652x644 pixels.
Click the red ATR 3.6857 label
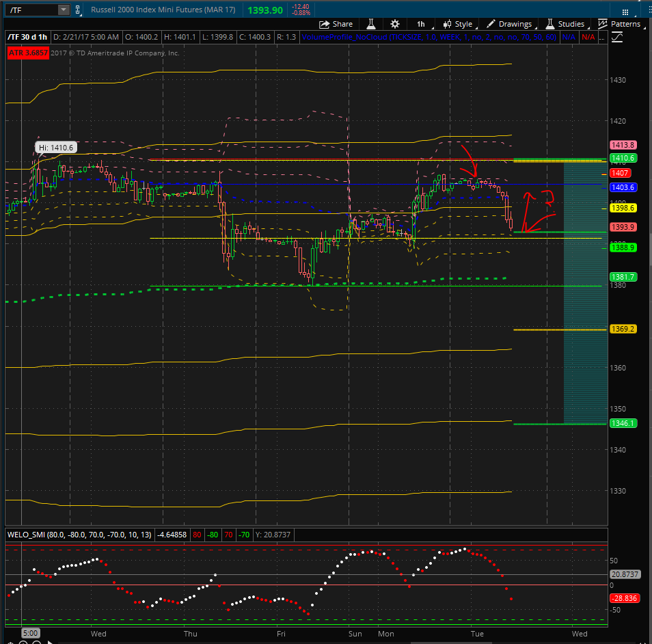coord(28,53)
